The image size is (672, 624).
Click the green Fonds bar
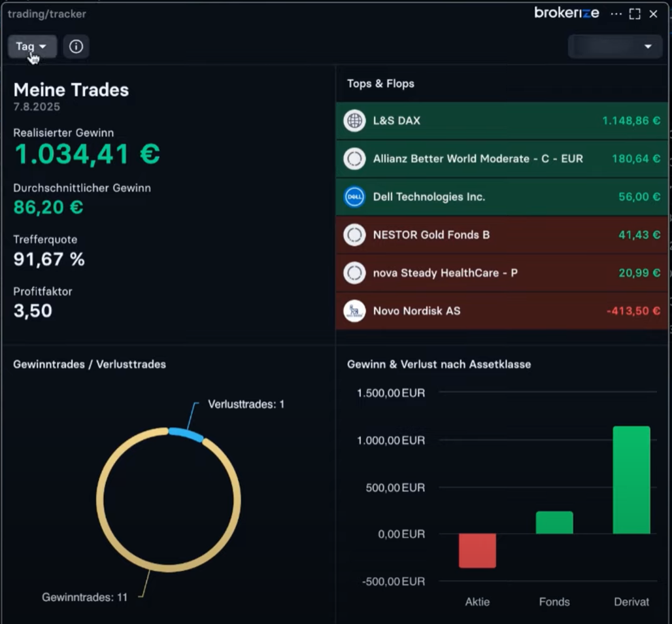pyautogui.click(x=554, y=523)
